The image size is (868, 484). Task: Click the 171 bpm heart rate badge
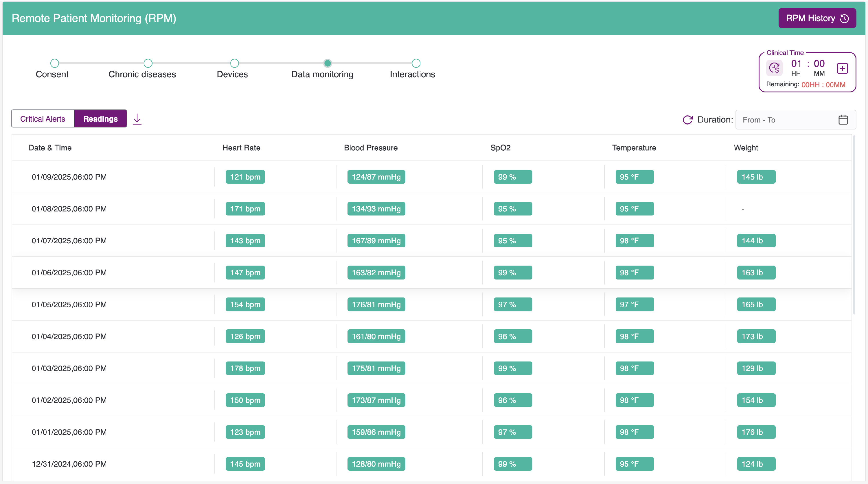pos(245,209)
